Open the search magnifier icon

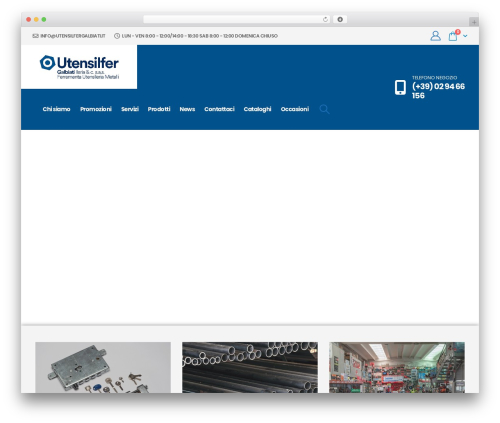click(x=324, y=109)
